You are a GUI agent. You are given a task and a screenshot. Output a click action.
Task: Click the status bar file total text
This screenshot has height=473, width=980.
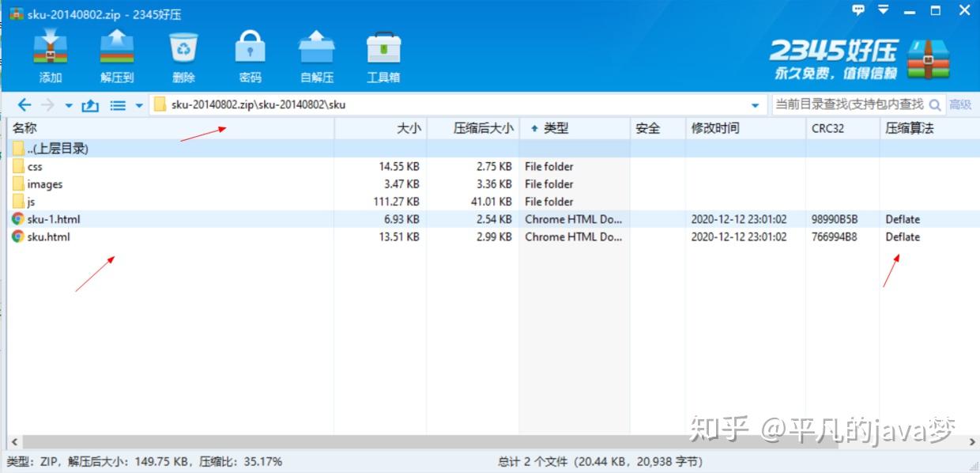601,461
